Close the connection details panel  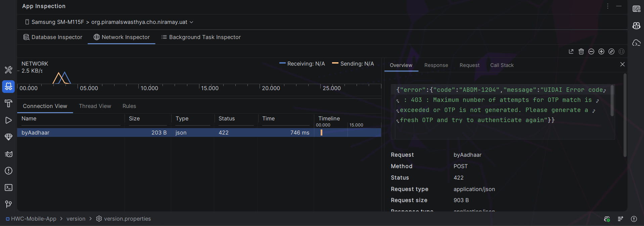click(x=623, y=64)
